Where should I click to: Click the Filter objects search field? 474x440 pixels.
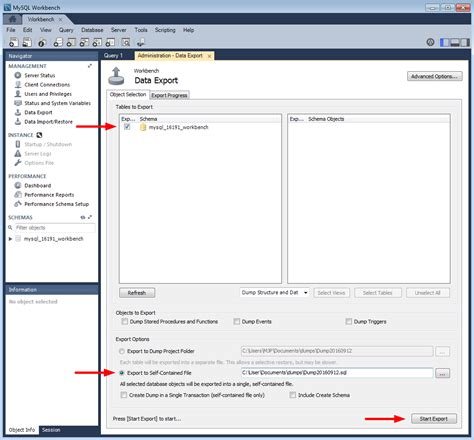(x=55, y=228)
